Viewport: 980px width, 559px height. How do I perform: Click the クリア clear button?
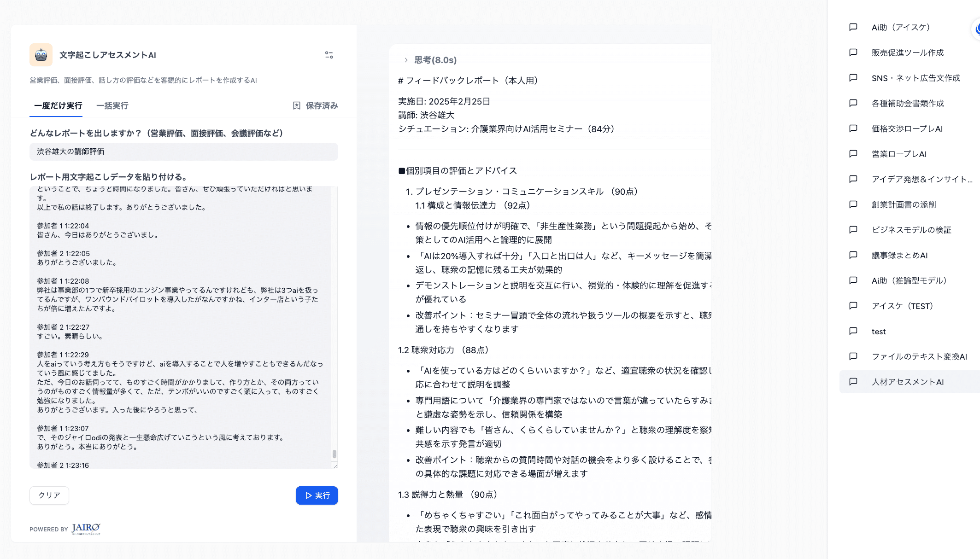click(x=49, y=495)
